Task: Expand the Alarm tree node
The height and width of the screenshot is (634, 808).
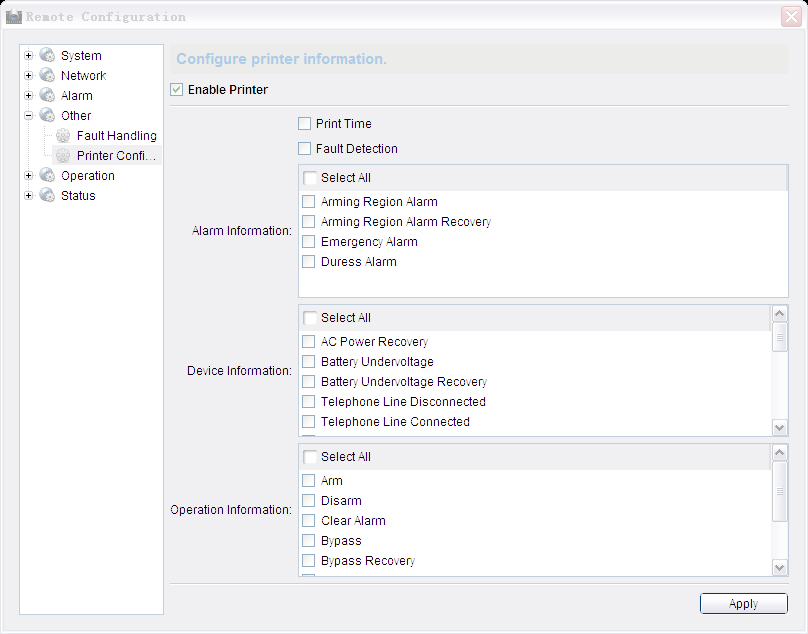Action: click(29, 96)
